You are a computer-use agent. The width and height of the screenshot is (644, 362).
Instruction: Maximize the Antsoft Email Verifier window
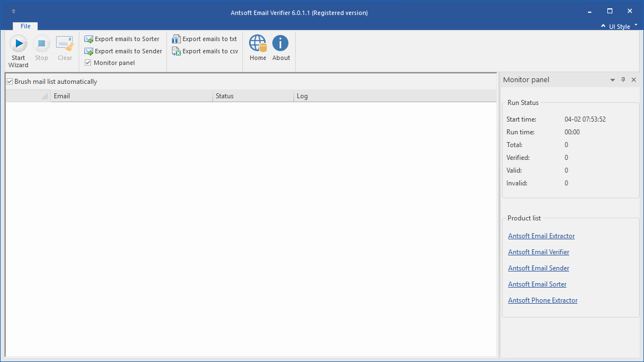point(610,12)
